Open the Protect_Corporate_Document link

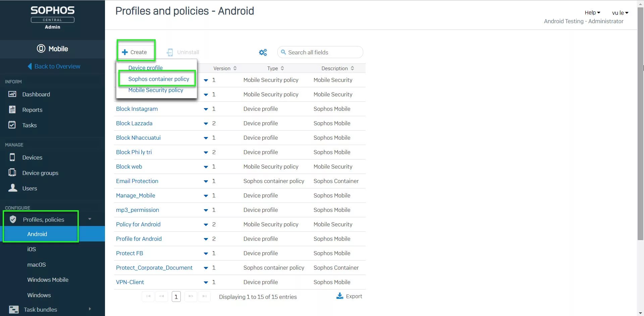coord(154,268)
